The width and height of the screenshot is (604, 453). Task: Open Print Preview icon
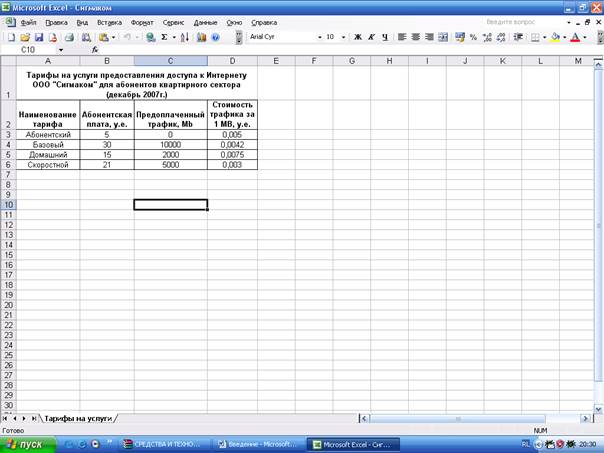pos(86,37)
